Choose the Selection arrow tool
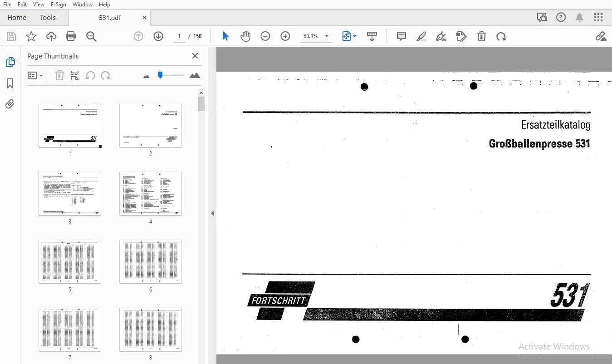 [225, 36]
